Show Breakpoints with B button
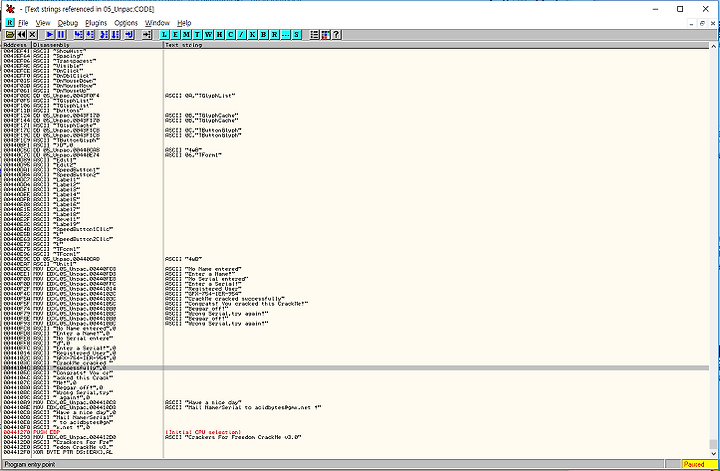The height and width of the screenshot is (471, 720). pos(264,34)
